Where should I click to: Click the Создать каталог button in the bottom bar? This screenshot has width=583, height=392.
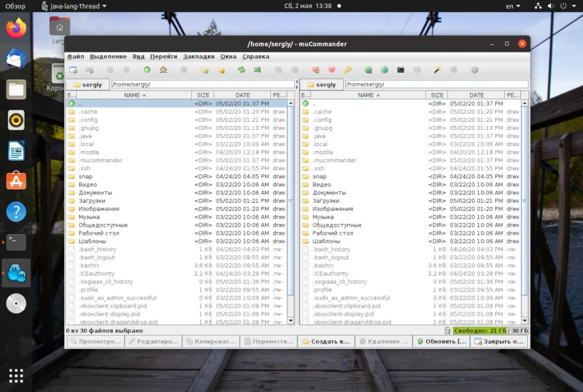[326, 342]
